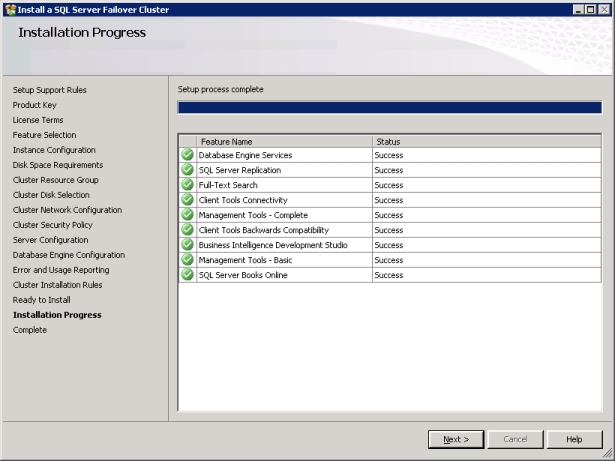The height and width of the screenshot is (461, 615).
Task: Minimize the Failover Cluster setup window
Action: tap(578, 10)
